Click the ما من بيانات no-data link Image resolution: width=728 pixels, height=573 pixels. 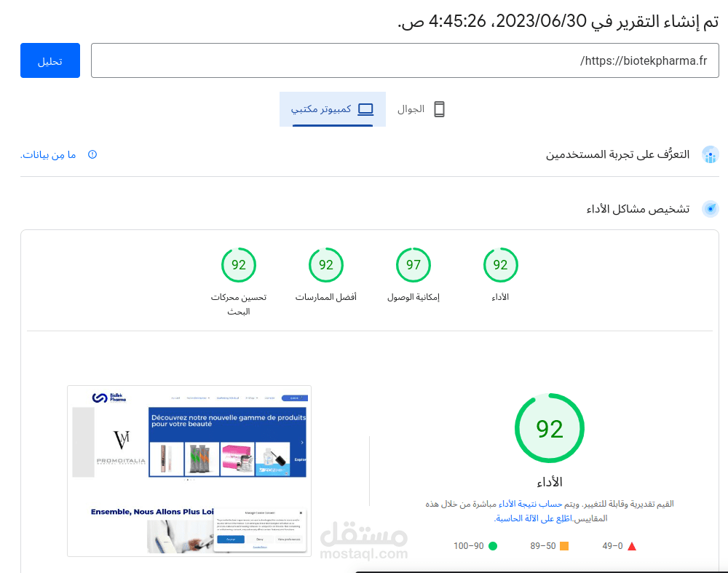(x=48, y=154)
